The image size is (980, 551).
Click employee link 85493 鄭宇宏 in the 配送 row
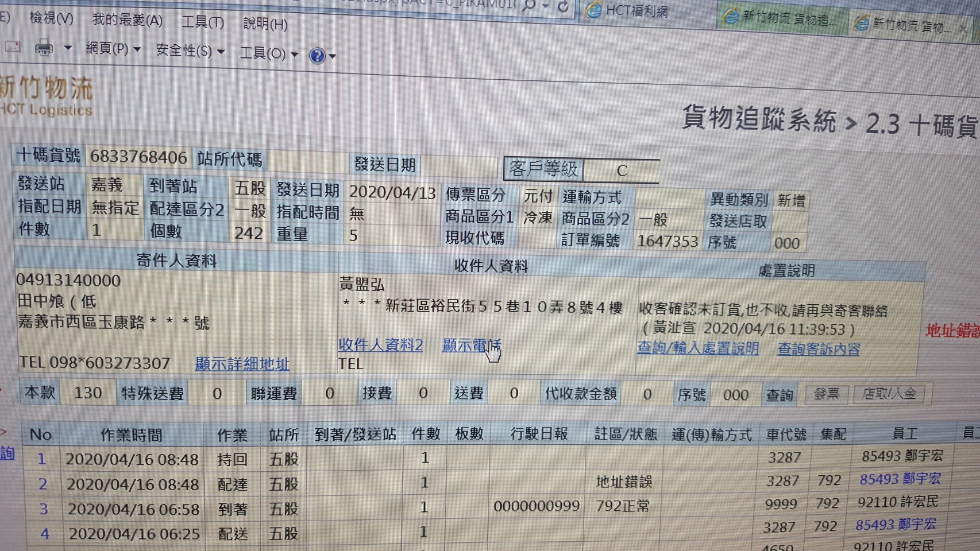point(896,525)
